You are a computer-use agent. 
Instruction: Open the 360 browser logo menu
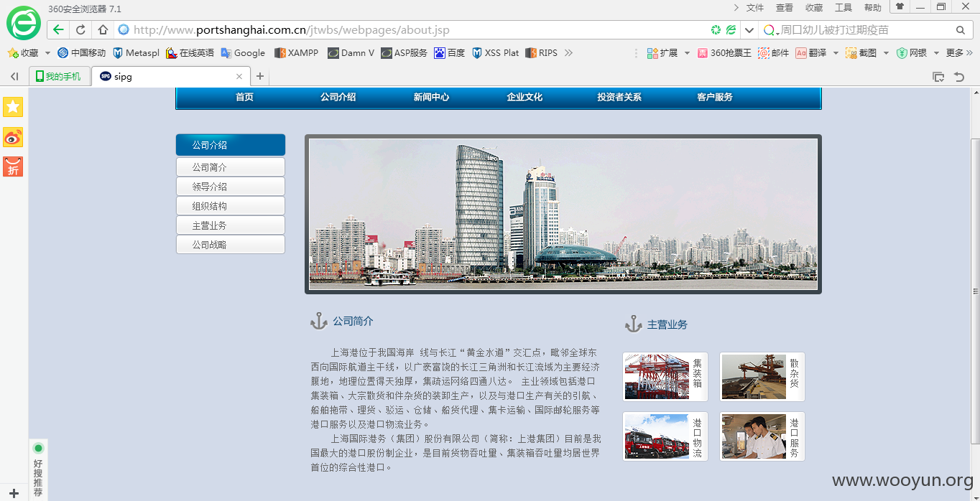[x=24, y=23]
